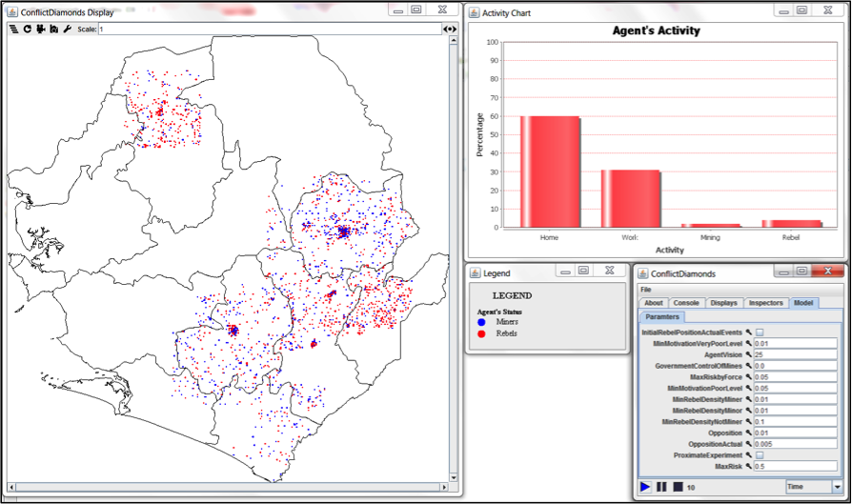Click the snapshot camera icon
The image size is (852, 504).
pyautogui.click(x=53, y=30)
